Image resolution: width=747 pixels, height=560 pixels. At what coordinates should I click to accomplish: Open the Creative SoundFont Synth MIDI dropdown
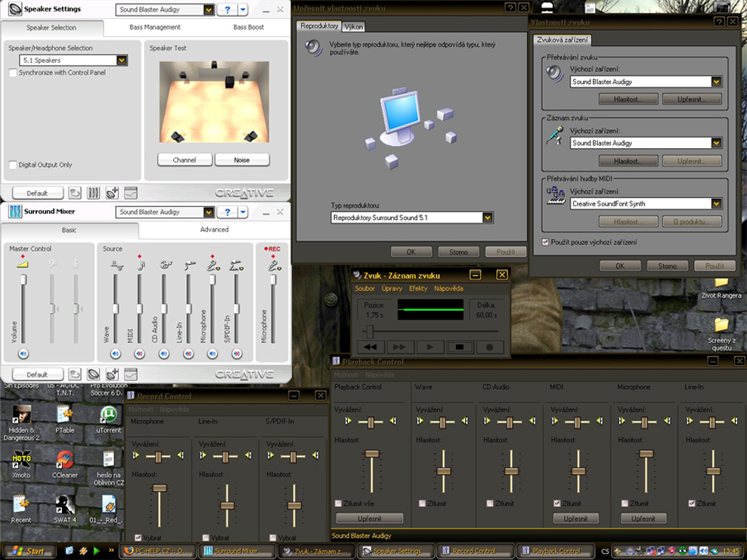716,203
